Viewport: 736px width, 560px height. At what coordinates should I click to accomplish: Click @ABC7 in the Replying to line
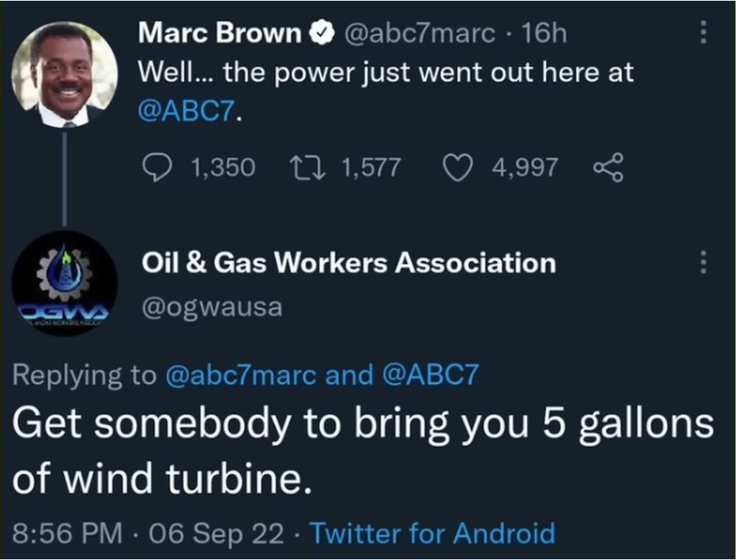pyautogui.click(x=430, y=375)
